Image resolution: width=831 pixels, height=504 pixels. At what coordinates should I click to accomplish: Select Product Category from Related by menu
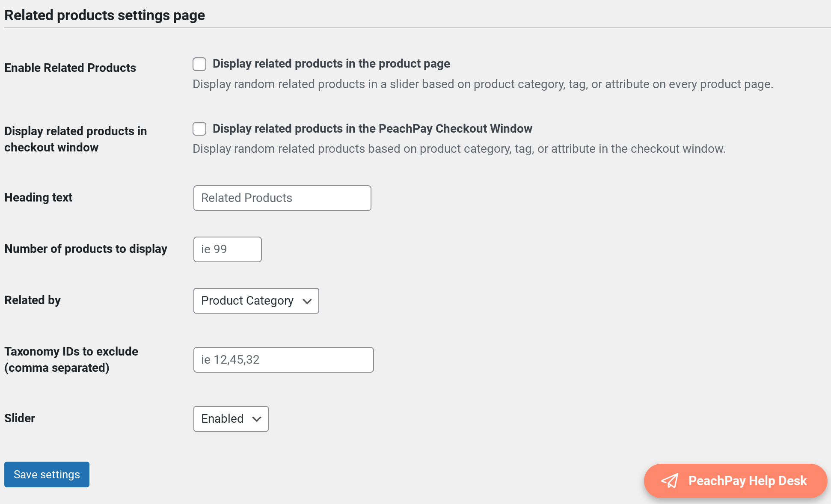[256, 300]
